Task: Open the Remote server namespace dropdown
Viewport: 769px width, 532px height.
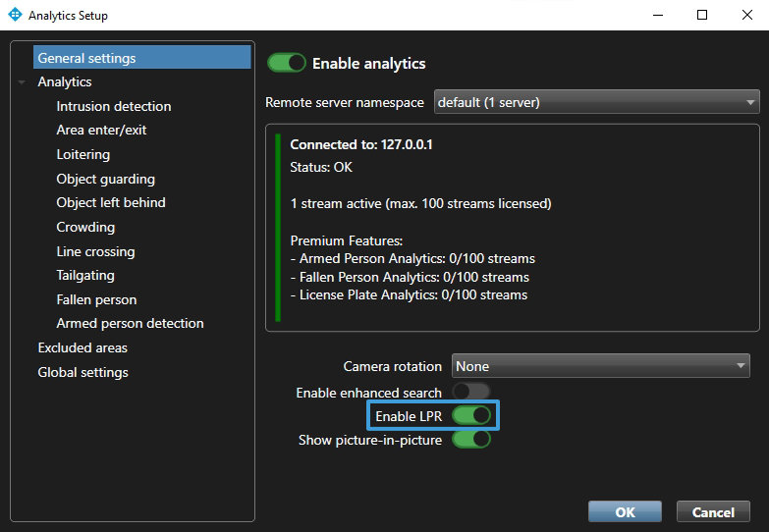Action: 596,102
